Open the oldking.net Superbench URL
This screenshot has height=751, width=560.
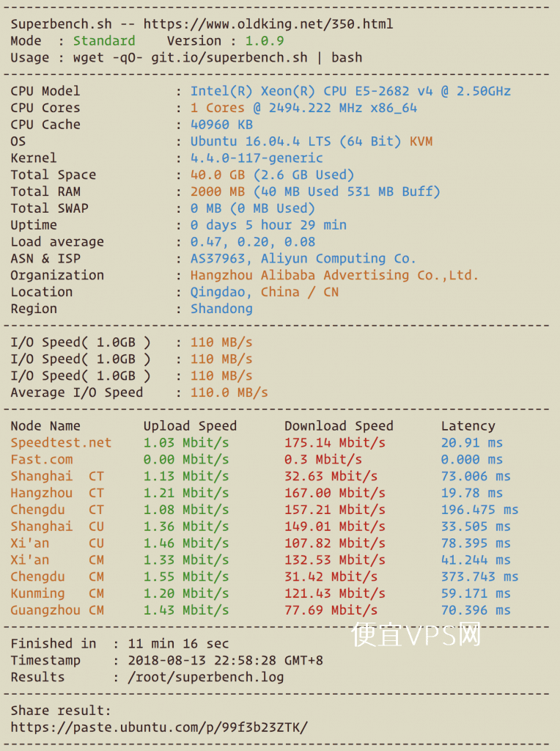(x=268, y=24)
